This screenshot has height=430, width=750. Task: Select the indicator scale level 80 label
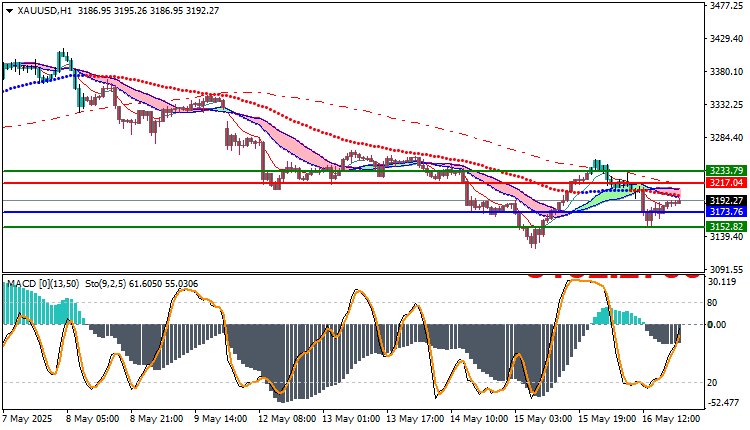click(x=712, y=303)
